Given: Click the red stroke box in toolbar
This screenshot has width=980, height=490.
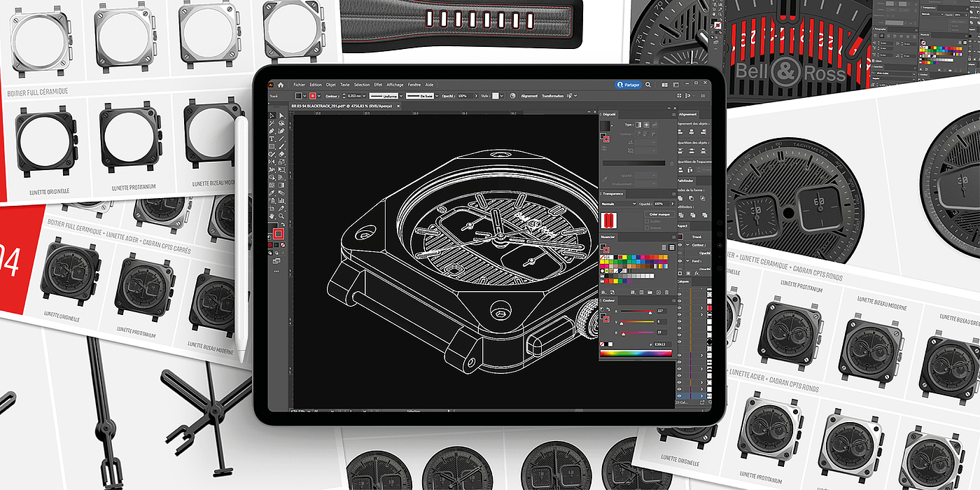Looking at the screenshot, I should click(279, 232).
